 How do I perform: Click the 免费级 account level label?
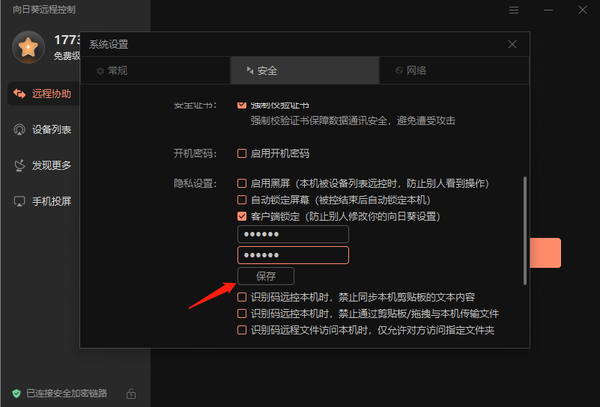[67, 56]
